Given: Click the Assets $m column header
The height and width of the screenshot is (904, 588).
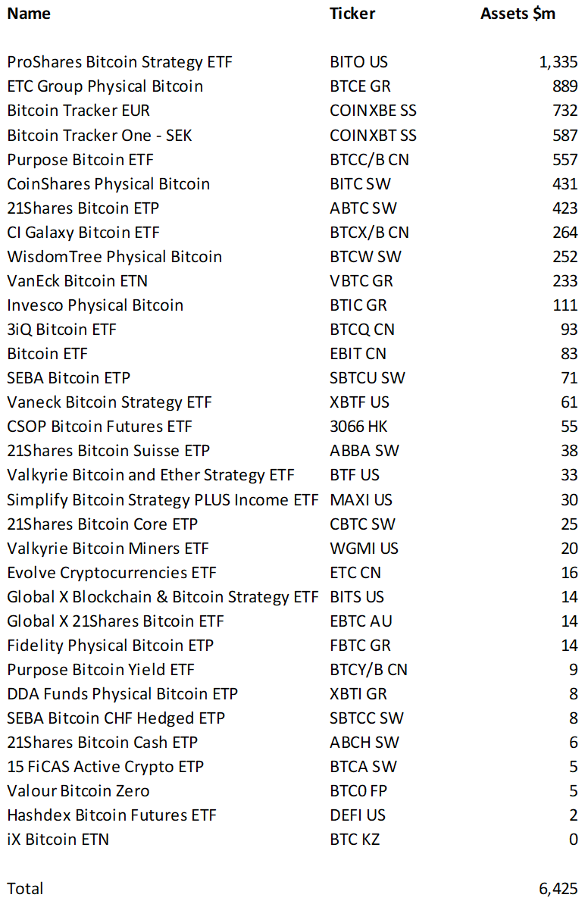Looking at the screenshot, I should pos(518,13).
